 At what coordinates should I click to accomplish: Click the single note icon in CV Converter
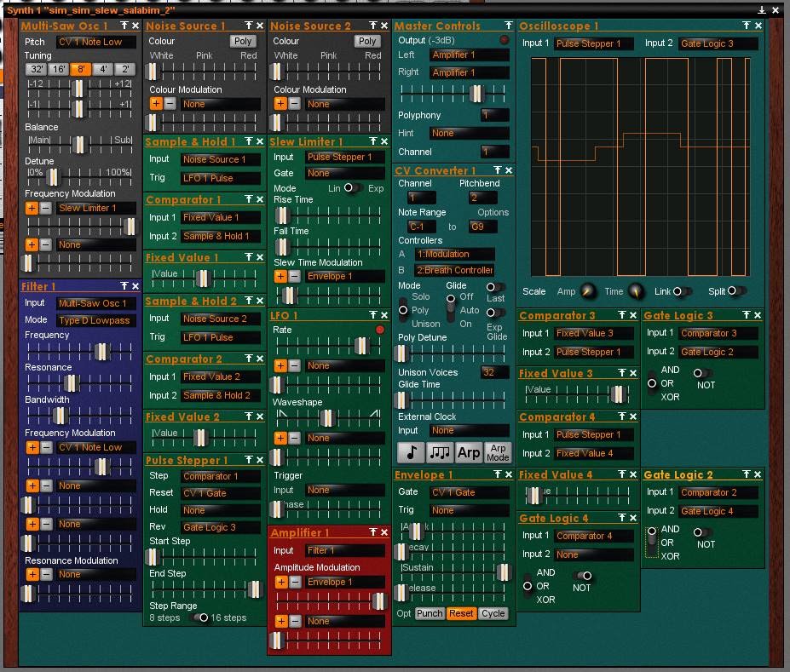(x=411, y=453)
